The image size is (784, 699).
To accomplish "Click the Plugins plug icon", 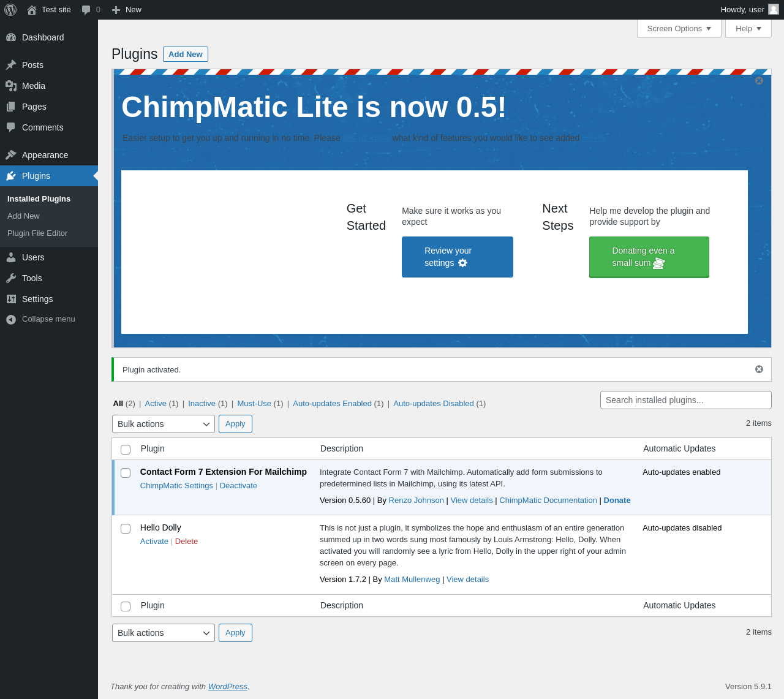I will point(11,176).
